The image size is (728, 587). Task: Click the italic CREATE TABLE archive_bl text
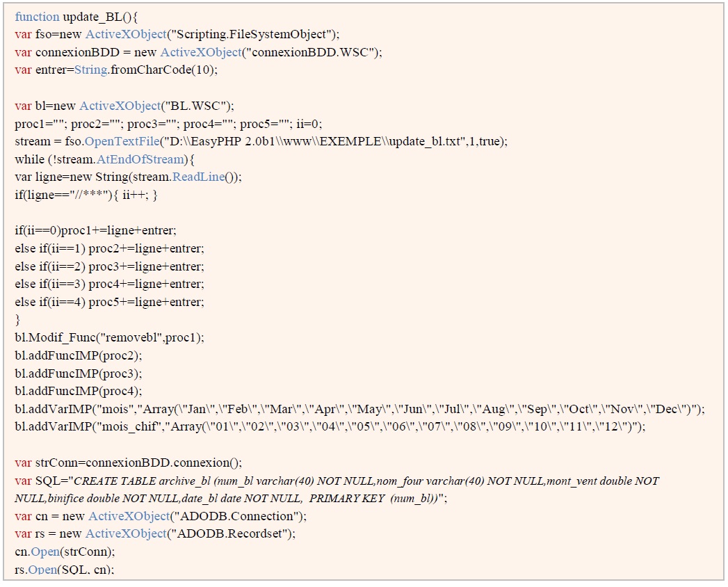point(140,481)
